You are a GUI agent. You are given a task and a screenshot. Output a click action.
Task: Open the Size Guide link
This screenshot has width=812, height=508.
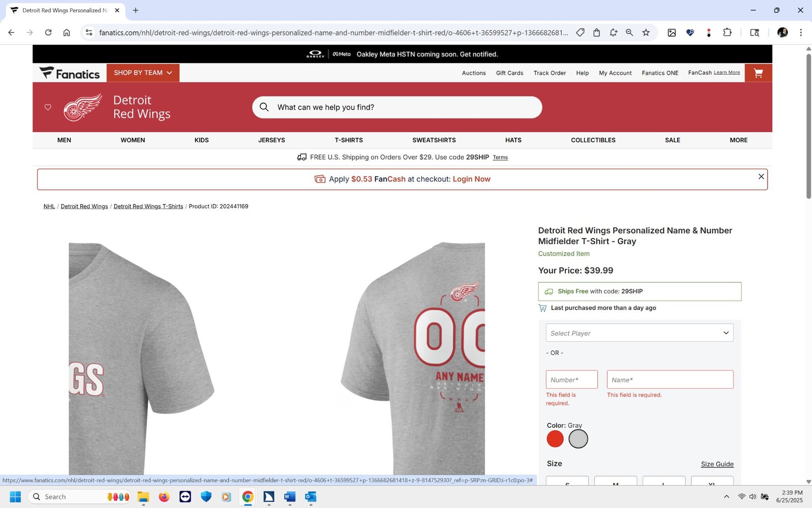(x=717, y=464)
